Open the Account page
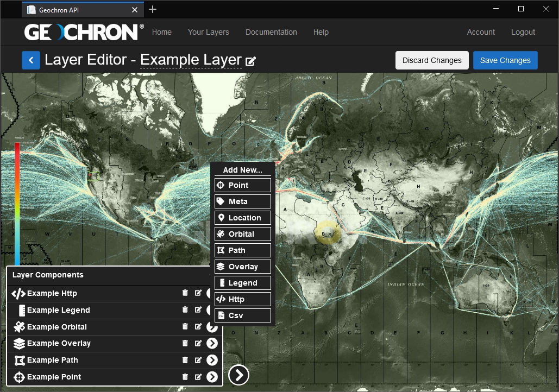 point(481,32)
